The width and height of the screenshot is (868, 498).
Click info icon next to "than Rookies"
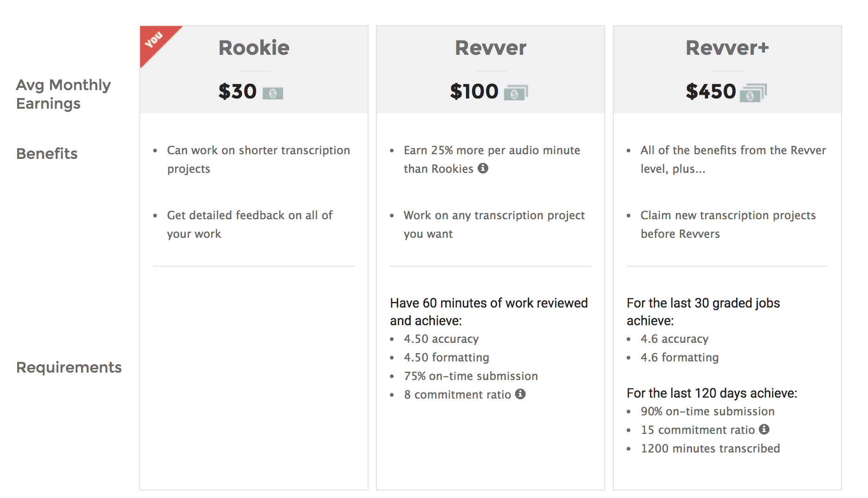(483, 168)
